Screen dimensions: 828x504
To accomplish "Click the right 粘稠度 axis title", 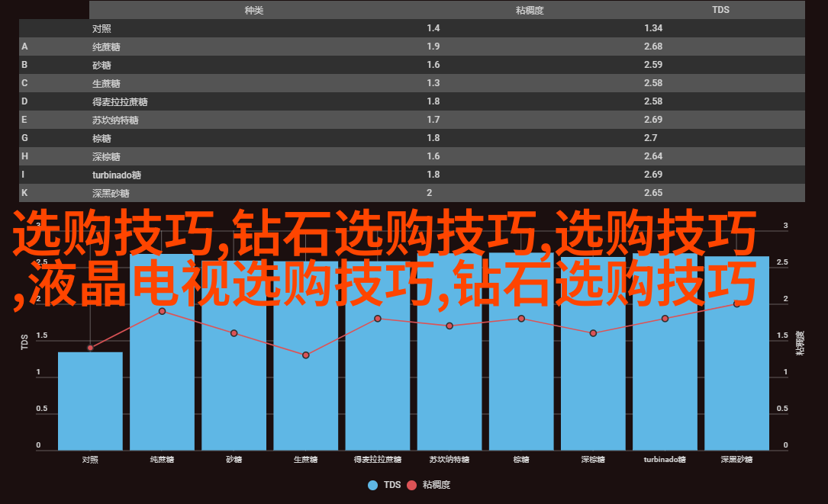I will point(800,342).
